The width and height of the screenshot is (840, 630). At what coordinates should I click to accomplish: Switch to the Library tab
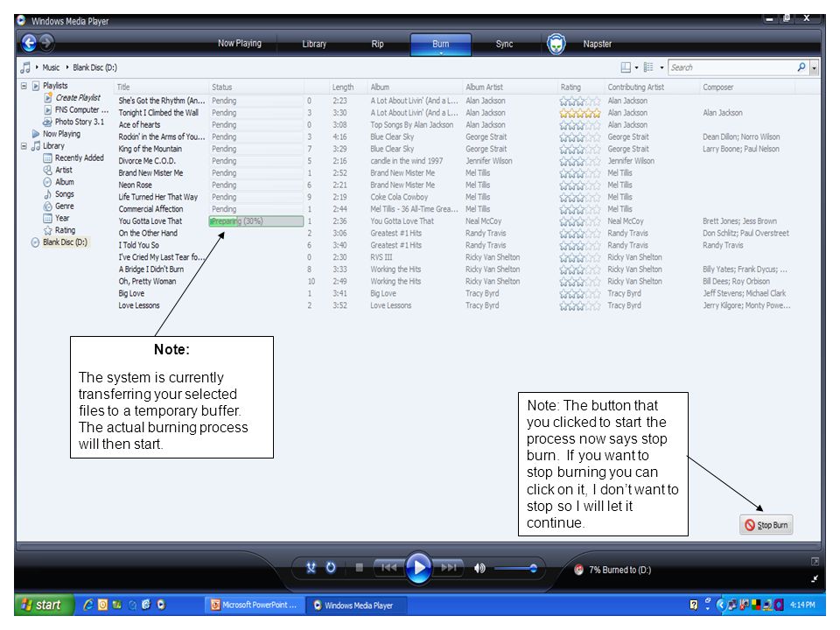click(x=314, y=44)
